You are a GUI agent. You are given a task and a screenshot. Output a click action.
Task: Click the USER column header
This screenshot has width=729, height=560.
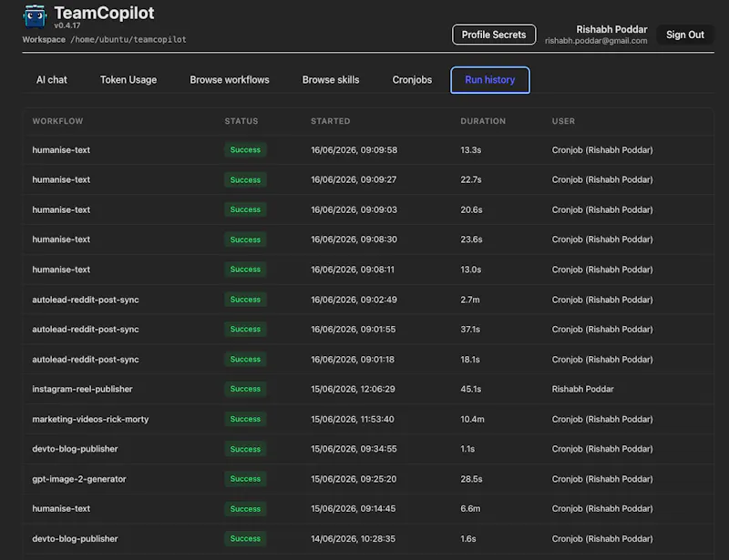pyautogui.click(x=563, y=121)
